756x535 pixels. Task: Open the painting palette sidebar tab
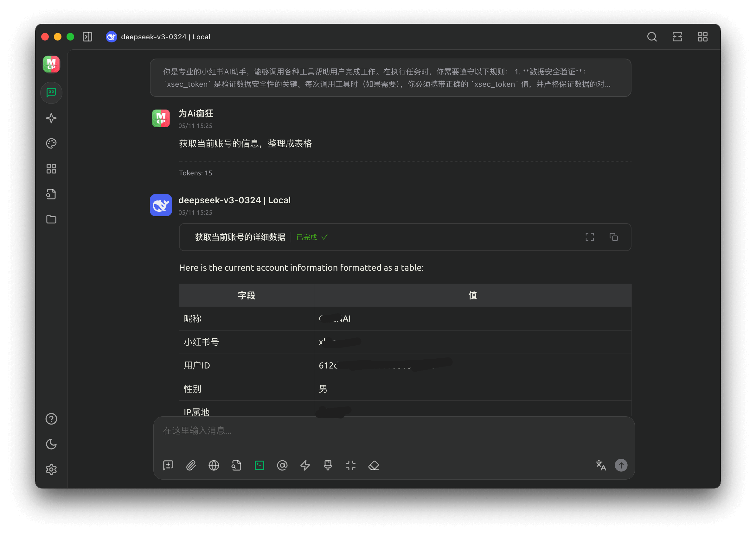pos(51,143)
